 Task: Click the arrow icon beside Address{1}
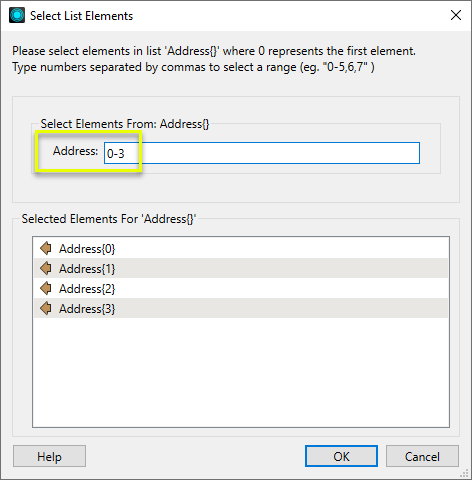46,268
